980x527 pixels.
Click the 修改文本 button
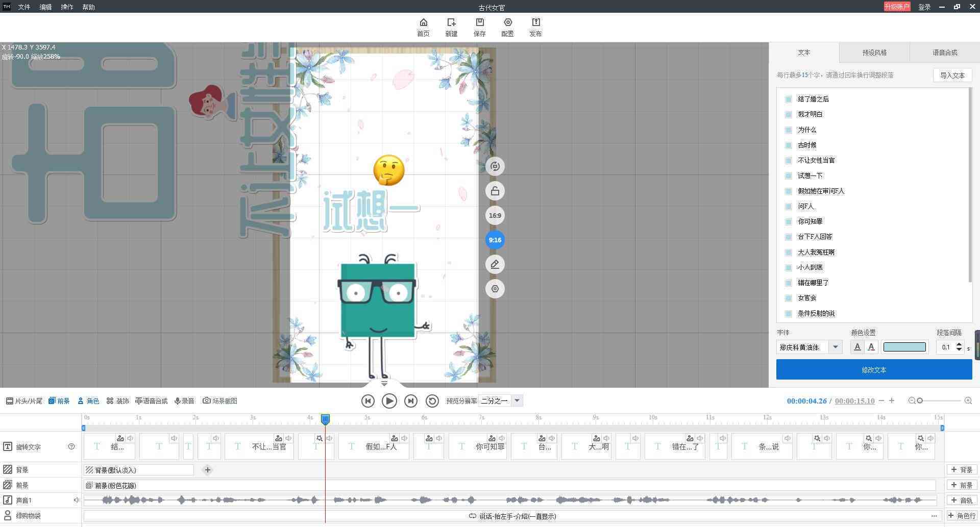pyautogui.click(x=874, y=369)
